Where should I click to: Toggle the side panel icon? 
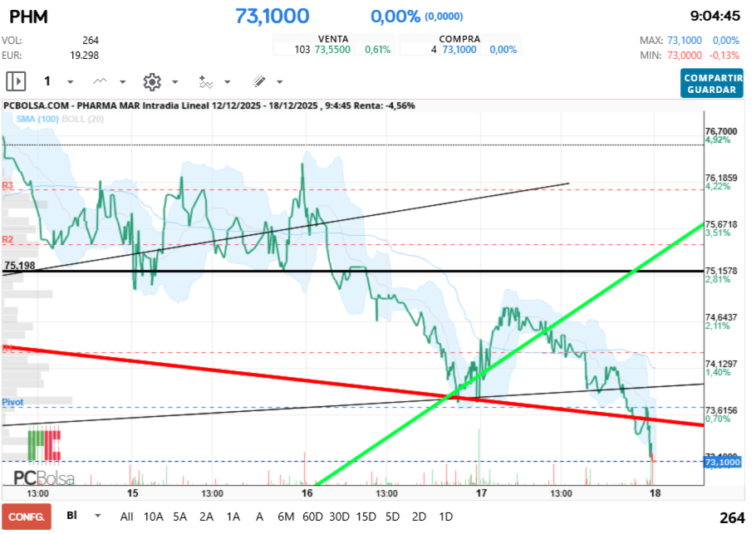[17, 81]
